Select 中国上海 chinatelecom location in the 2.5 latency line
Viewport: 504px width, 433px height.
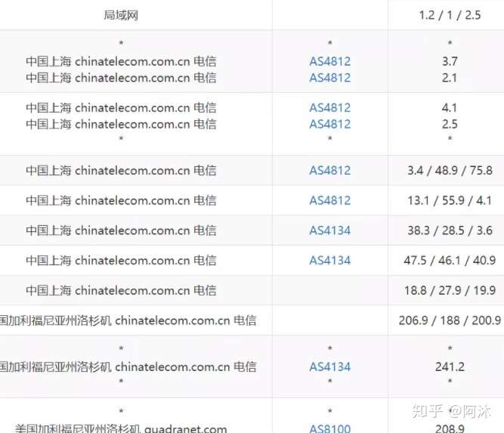(121, 124)
